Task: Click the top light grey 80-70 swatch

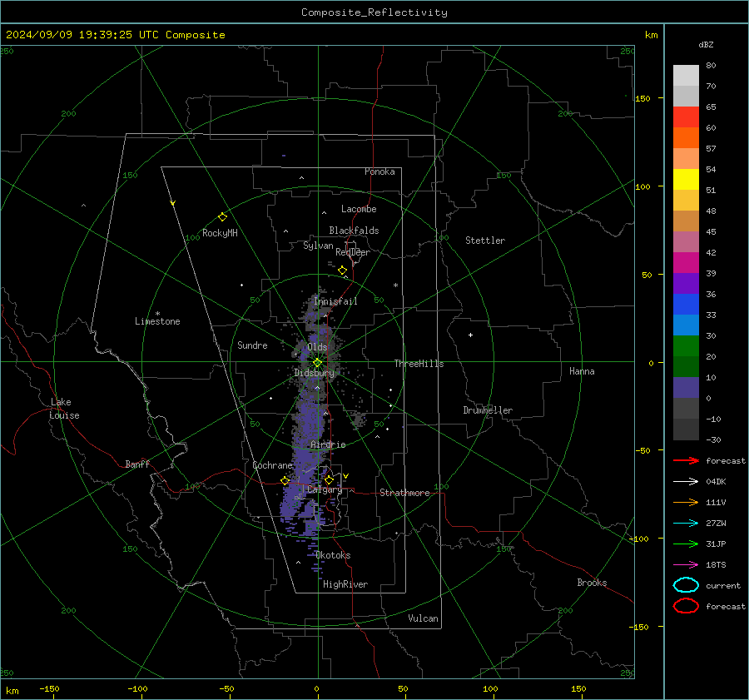Action: click(x=686, y=76)
